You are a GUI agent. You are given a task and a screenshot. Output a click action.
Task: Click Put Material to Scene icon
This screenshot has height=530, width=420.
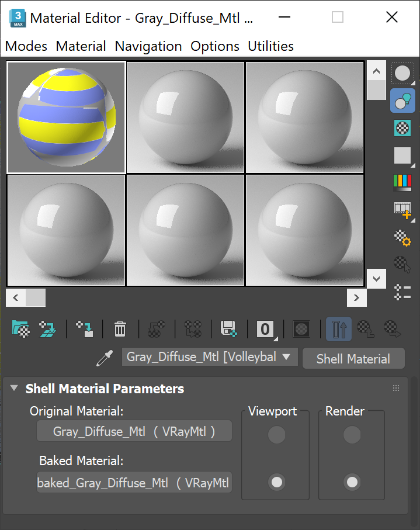[47, 329]
